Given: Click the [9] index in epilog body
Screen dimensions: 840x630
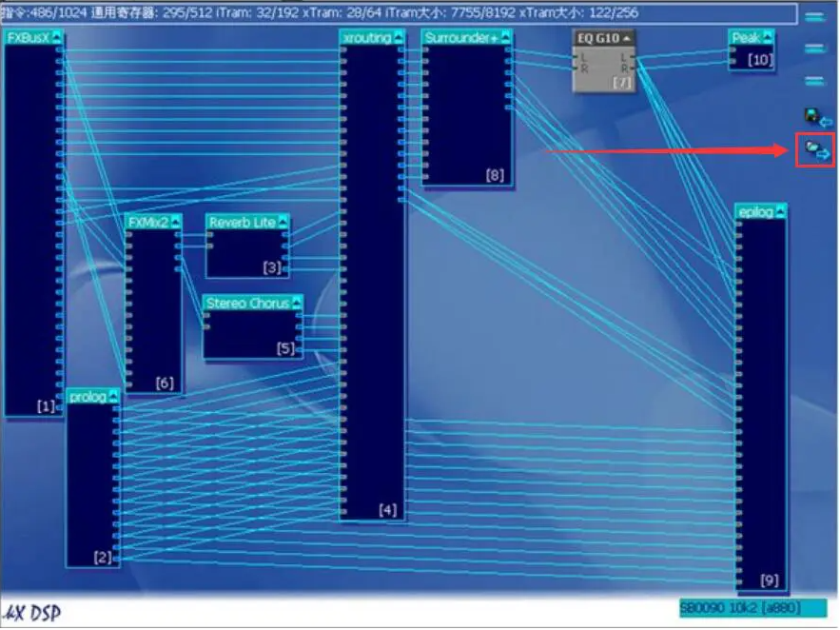Looking at the screenshot, I should click(x=770, y=581).
